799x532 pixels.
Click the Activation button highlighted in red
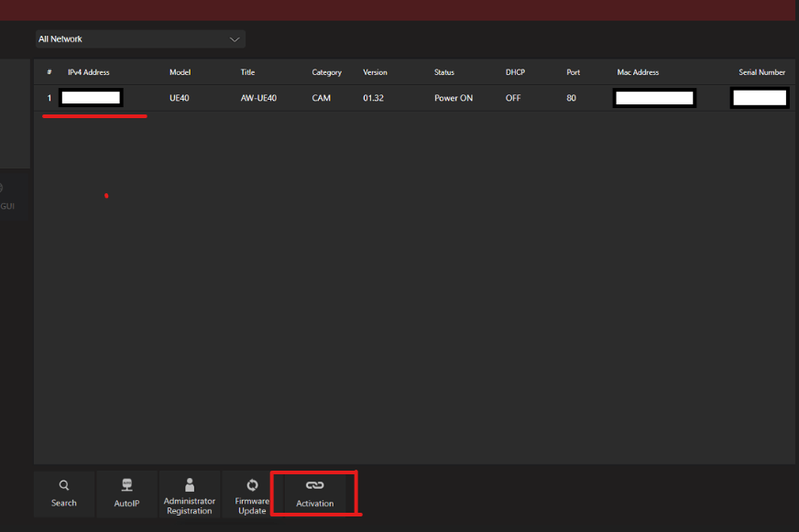[x=314, y=494]
